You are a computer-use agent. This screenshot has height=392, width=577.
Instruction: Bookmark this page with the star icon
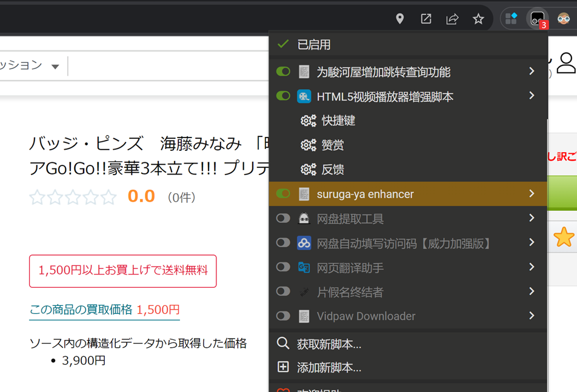point(478,19)
